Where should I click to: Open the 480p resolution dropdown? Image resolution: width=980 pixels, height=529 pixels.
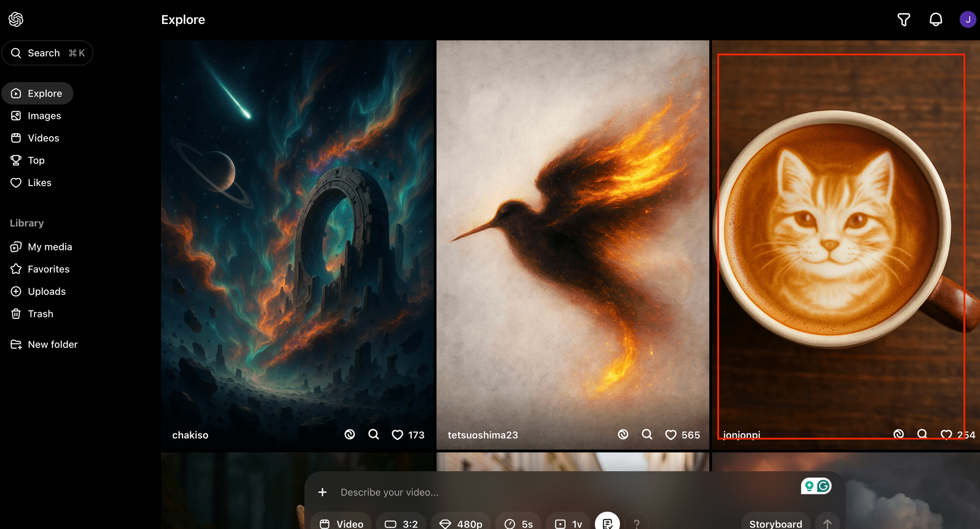tap(461, 524)
